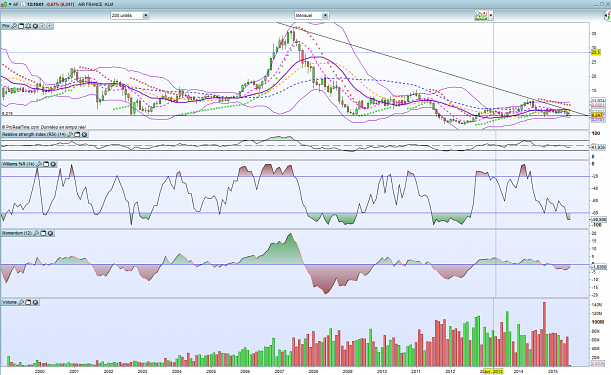Viewport: 611px width, 375px height.
Task: Open Momentum (12) settings wrench
Action: coord(36,233)
